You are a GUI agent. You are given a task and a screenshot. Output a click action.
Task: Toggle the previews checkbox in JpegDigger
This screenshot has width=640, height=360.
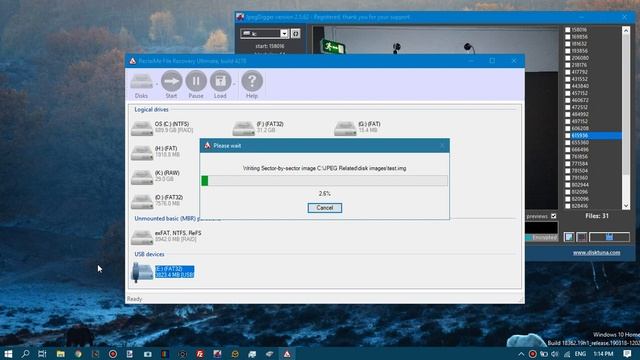(553, 216)
